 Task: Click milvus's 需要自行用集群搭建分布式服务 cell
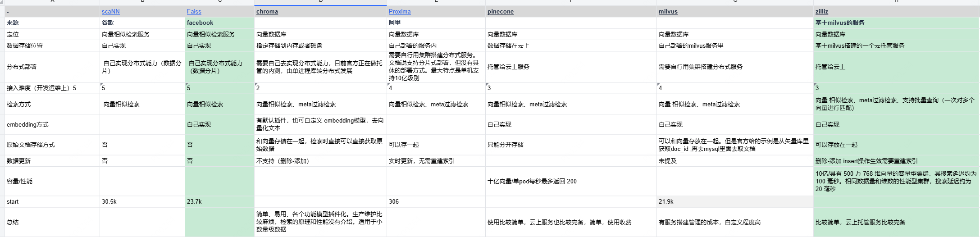735,67
